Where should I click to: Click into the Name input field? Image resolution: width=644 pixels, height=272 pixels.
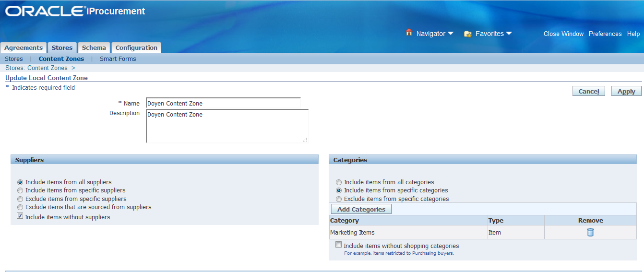click(223, 103)
